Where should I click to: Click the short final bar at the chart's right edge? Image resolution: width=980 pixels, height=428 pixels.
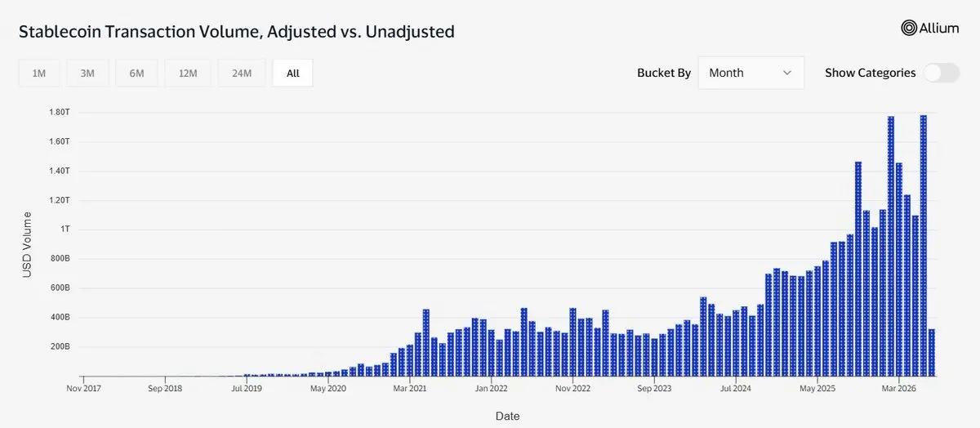pyautogui.click(x=932, y=352)
